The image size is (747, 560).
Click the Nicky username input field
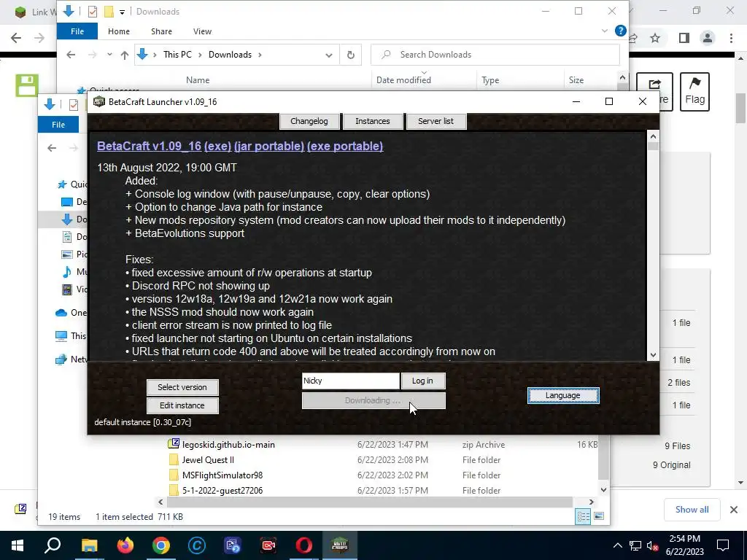tap(351, 381)
